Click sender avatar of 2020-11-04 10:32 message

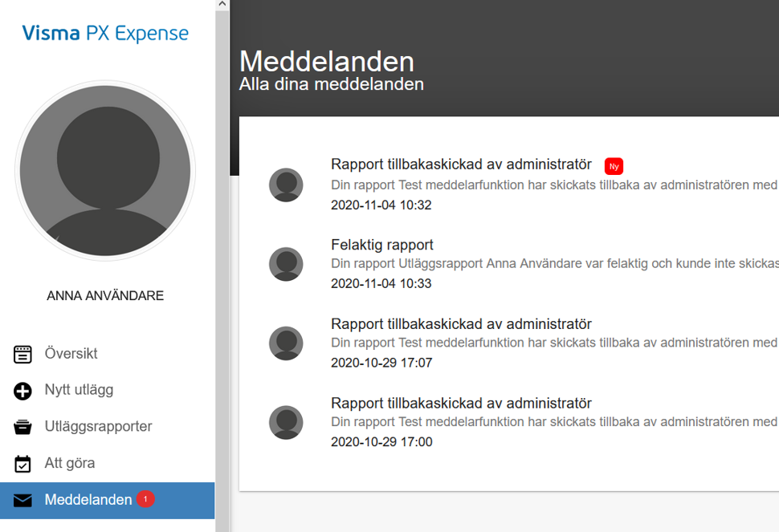[286, 185]
